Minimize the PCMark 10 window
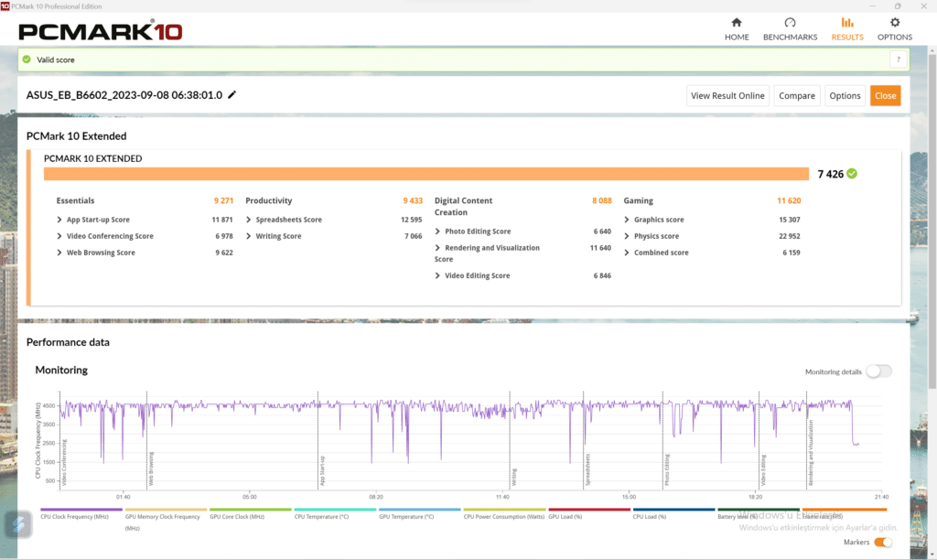This screenshot has width=937, height=560. [x=872, y=6]
